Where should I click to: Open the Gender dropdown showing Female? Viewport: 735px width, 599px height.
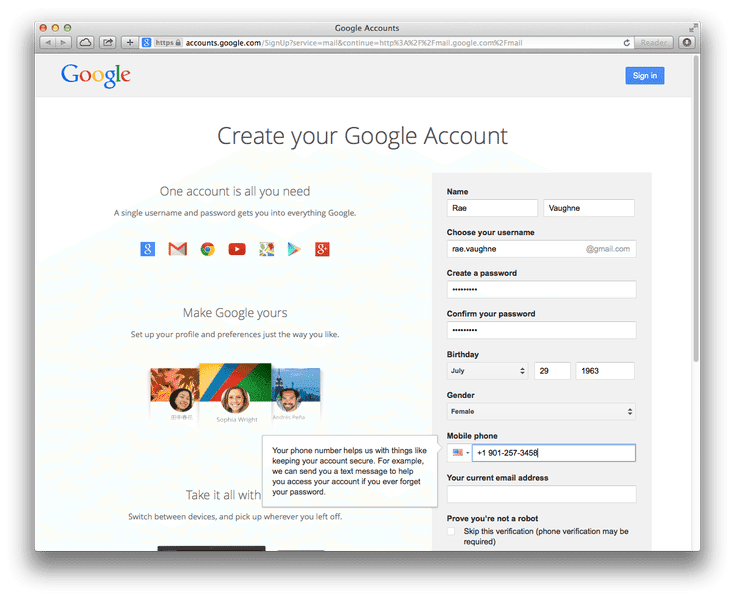click(541, 412)
